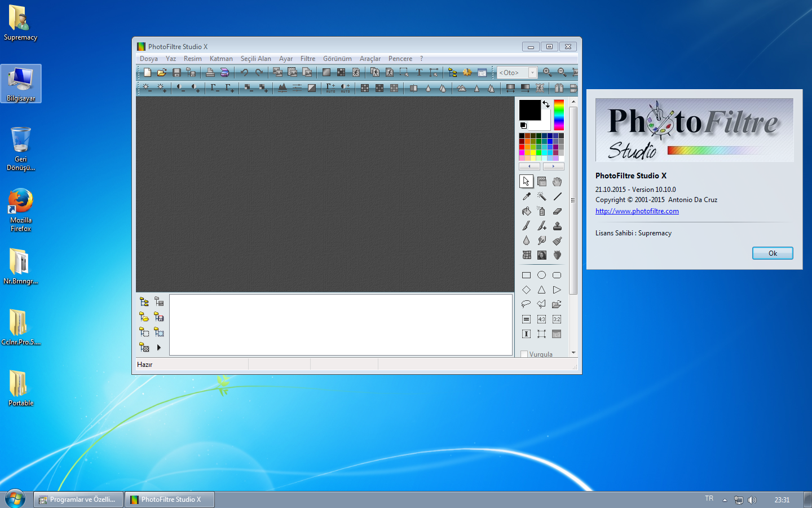
Task: Swap foreground and background colors
Action: click(x=546, y=104)
